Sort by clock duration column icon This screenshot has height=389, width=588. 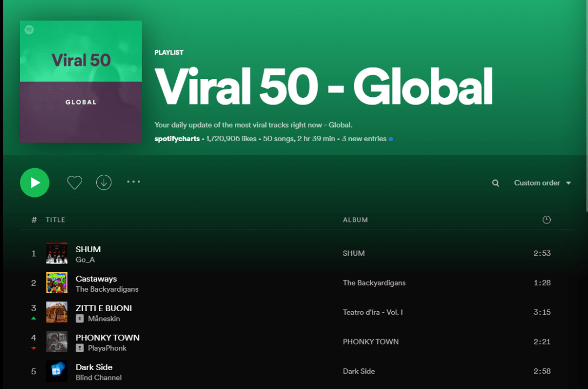[546, 220]
